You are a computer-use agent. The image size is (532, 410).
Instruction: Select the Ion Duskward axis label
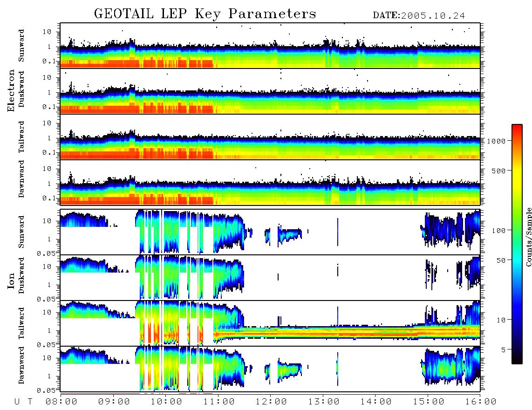point(21,275)
